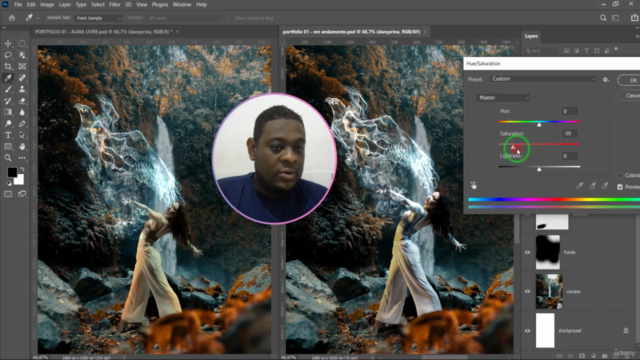Swap foreground and background colors
The width and height of the screenshot is (640, 360).
(x=22, y=169)
